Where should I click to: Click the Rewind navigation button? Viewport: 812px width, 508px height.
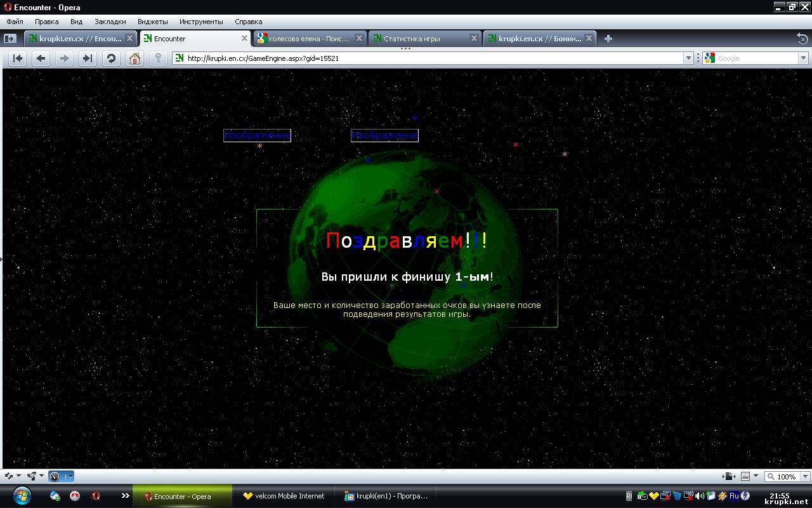pyautogui.click(x=18, y=58)
